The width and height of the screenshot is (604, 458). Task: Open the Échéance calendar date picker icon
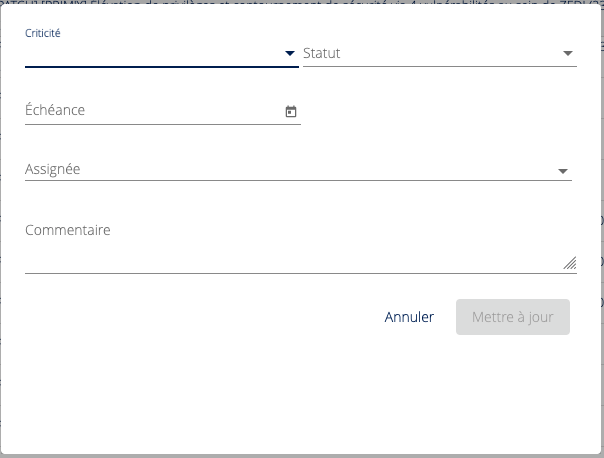pos(291,112)
